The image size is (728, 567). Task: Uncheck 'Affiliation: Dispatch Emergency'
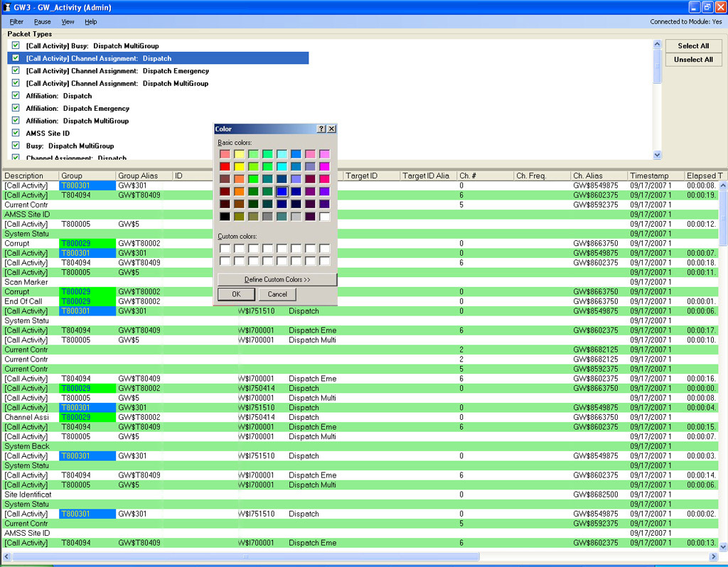[x=15, y=108]
